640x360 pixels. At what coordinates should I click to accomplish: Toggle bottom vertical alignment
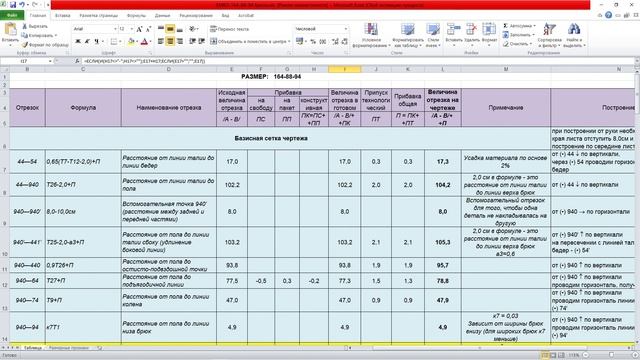[180, 29]
